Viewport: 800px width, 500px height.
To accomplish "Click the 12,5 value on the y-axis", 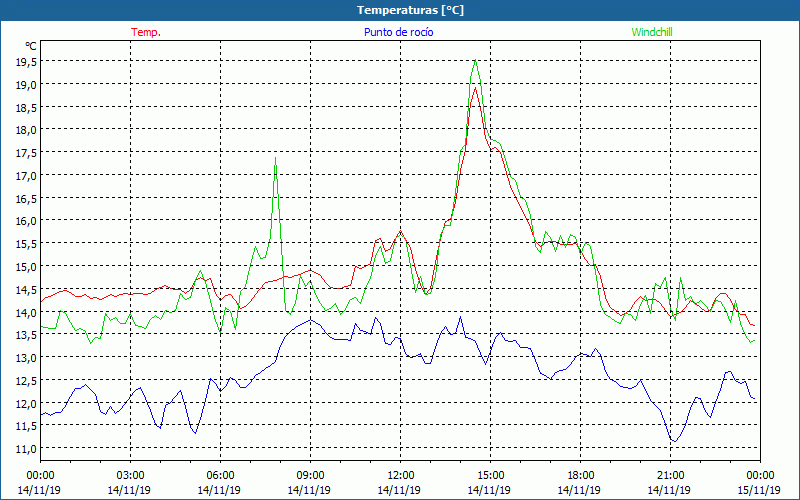I will pos(27,380).
